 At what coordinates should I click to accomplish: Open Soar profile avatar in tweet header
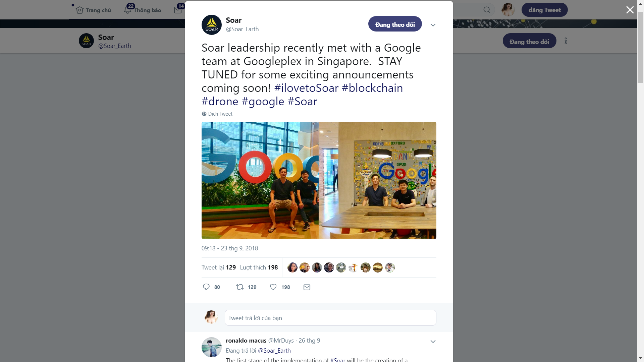tap(211, 25)
